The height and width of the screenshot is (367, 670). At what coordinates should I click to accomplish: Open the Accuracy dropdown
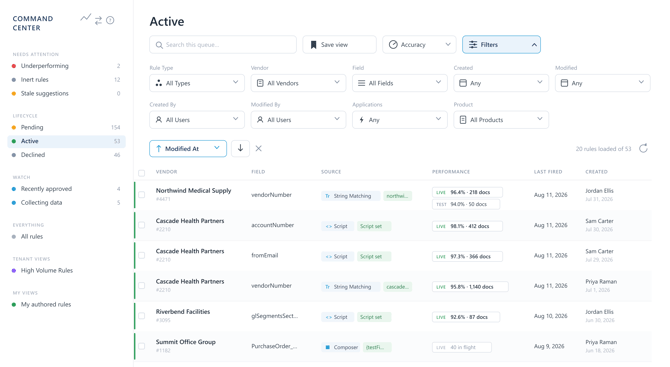point(419,44)
